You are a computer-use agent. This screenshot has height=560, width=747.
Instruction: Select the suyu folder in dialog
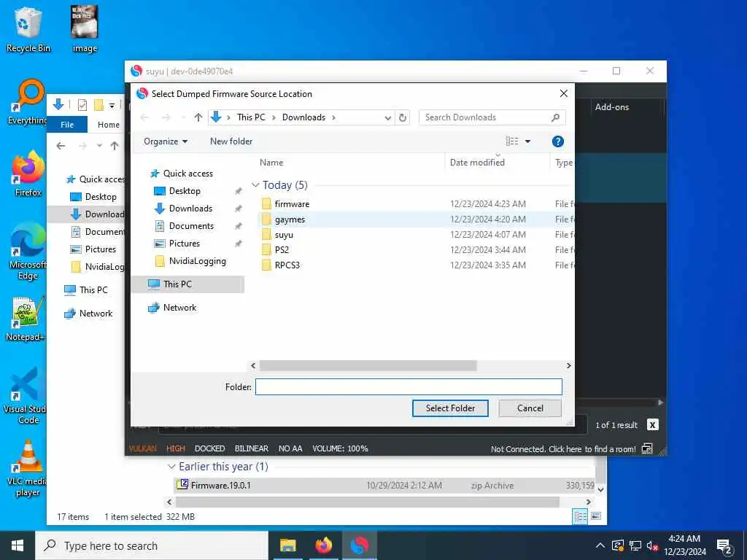click(x=284, y=235)
